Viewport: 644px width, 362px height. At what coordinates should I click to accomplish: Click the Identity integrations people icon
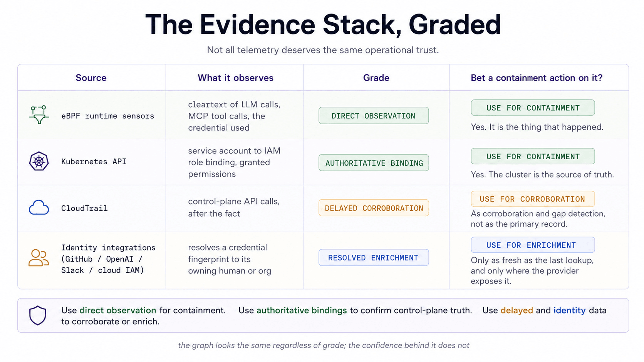click(x=39, y=258)
